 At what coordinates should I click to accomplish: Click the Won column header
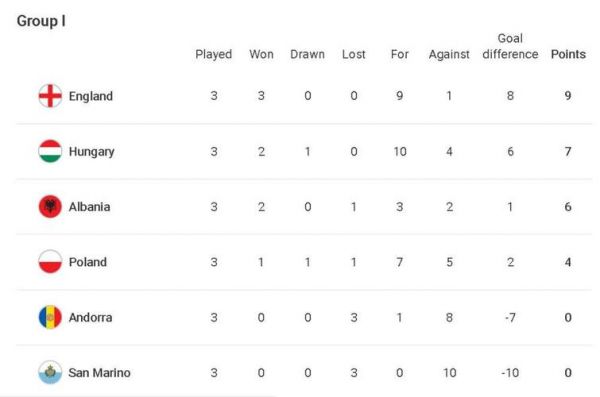(x=261, y=54)
